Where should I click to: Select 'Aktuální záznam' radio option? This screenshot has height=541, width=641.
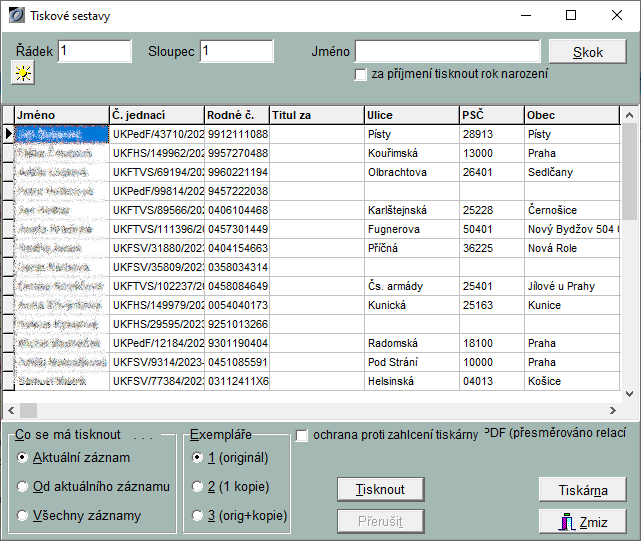click(x=23, y=457)
